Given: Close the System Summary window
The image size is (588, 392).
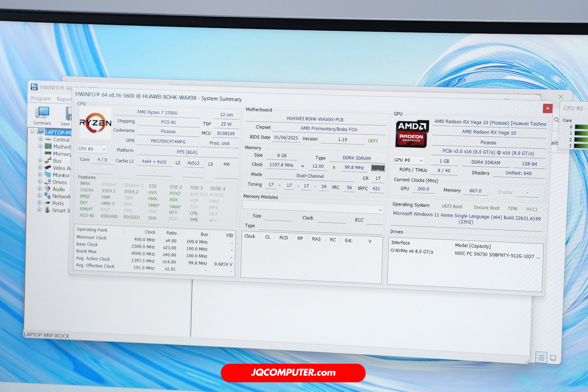Looking at the screenshot, I should click(x=547, y=108).
